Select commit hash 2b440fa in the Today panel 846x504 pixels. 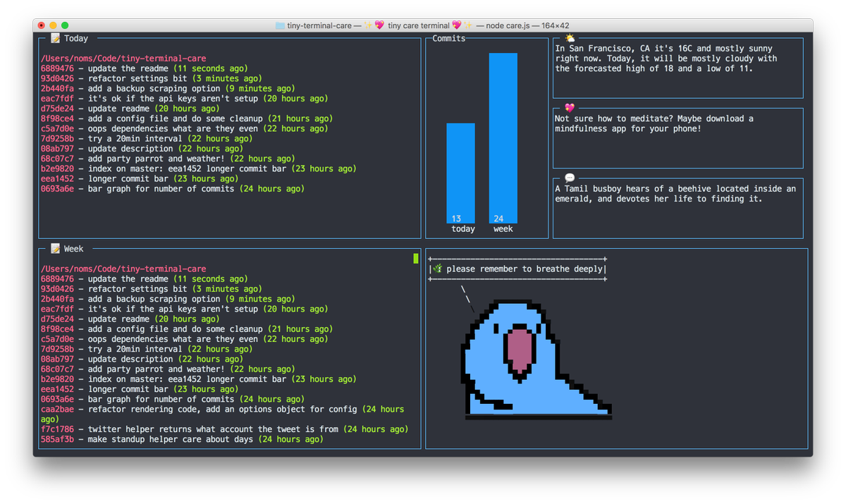pos(57,89)
